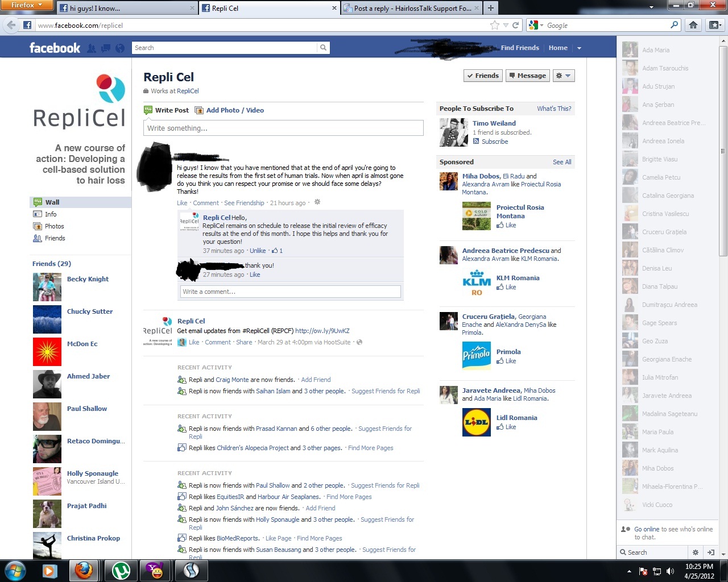
Task: Subscribe to Timo Weiland
Action: pyautogui.click(x=494, y=142)
